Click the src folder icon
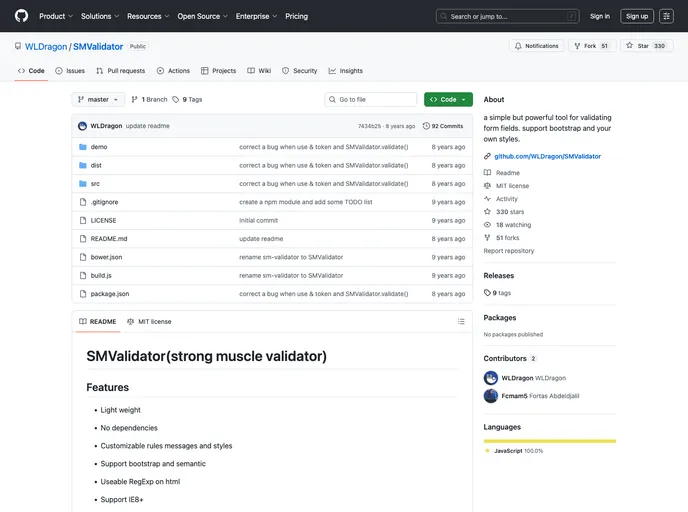Image resolution: width=688 pixels, height=512 pixels. pyautogui.click(x=82, y=184)
